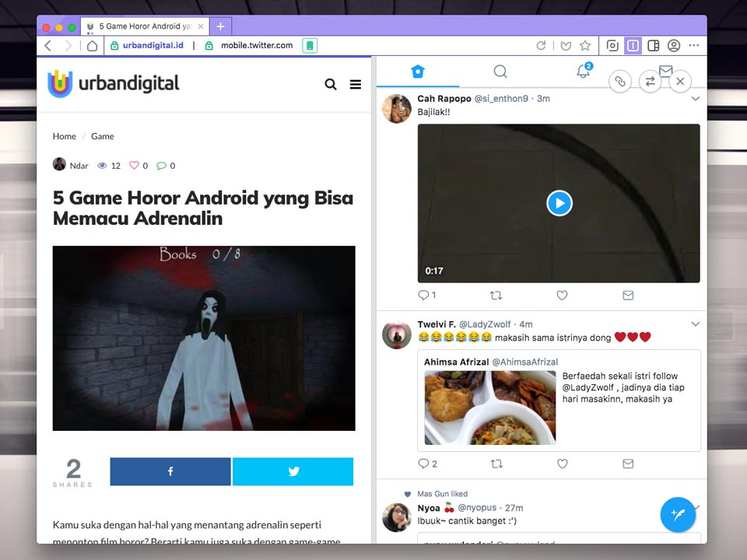Expand options chevron on Cah Rapopo's tweet

696,99
